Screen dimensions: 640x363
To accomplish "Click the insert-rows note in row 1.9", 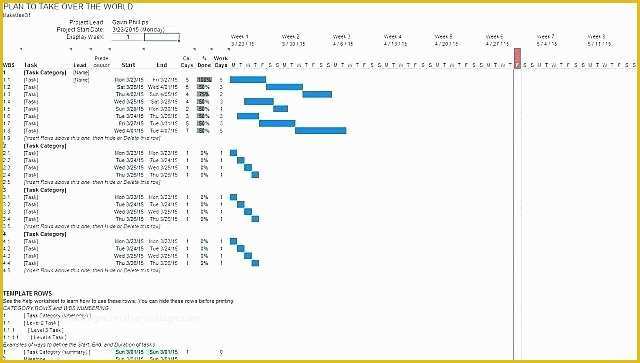I will (92, 138).
